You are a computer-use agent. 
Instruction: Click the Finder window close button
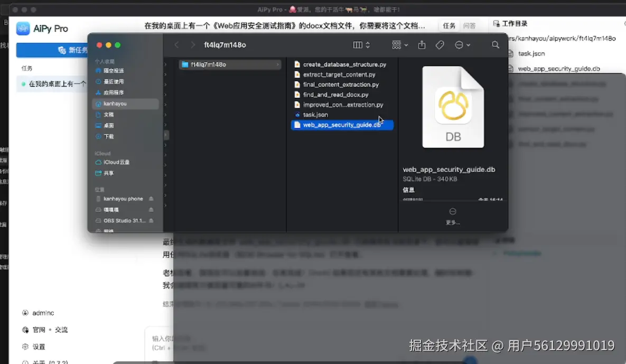pyautogui.click(x=99, y=45)
